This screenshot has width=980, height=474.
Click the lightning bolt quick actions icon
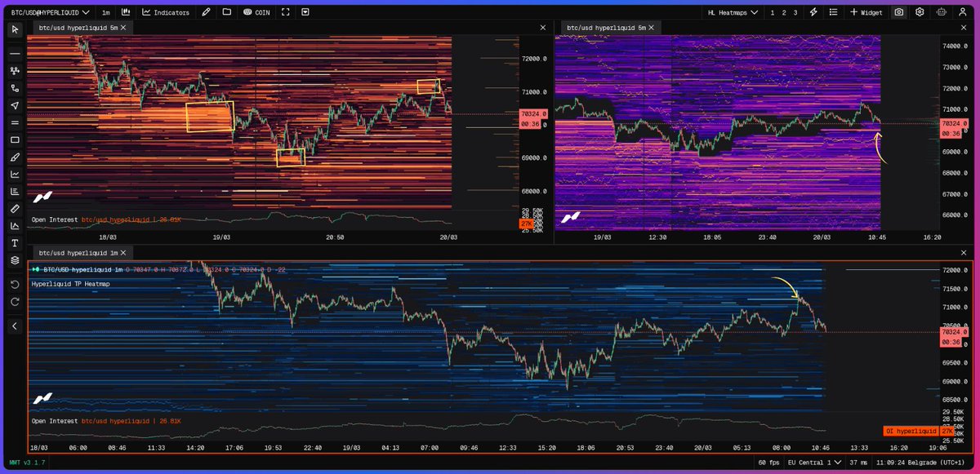(813, 12)
